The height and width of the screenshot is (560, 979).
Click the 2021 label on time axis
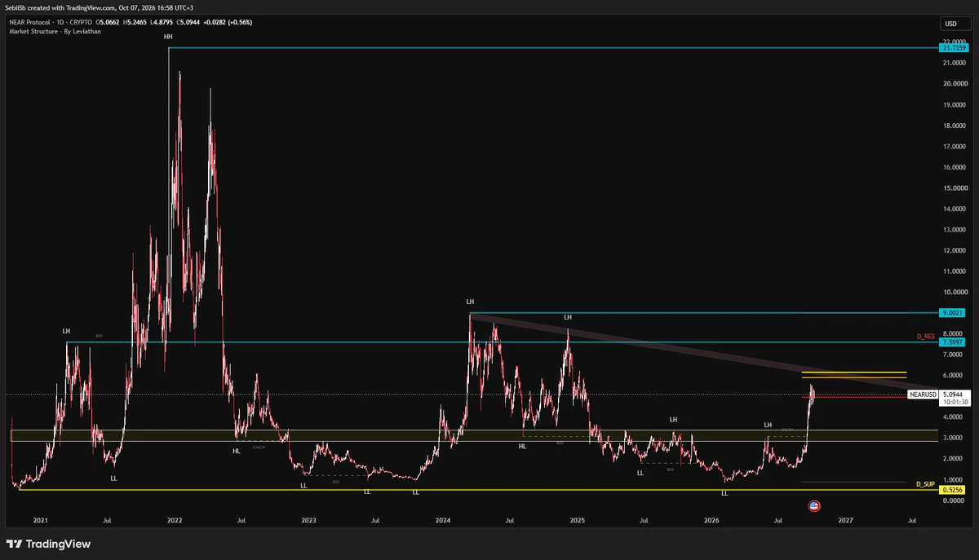point(41,519)
